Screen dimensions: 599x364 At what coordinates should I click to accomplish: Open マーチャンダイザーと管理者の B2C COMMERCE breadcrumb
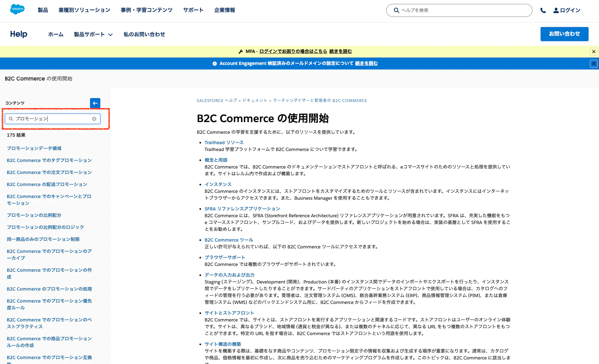[x=320, y=101]
